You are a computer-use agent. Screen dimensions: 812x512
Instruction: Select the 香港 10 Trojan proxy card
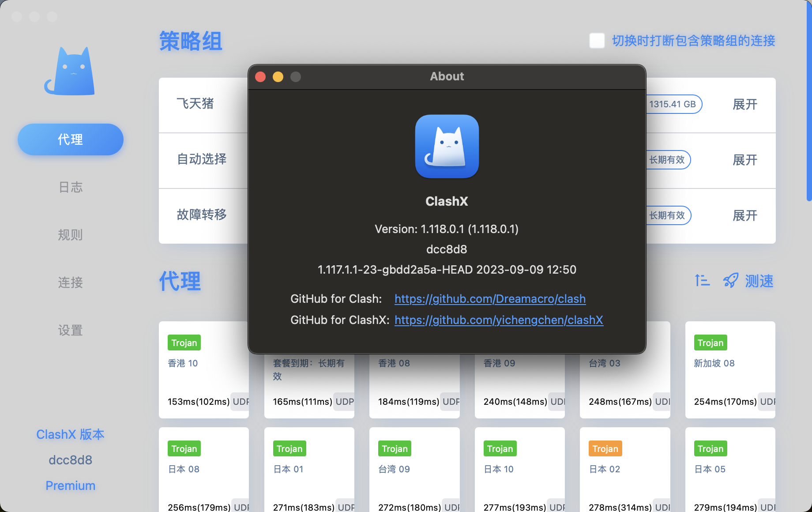pos(203,370)
